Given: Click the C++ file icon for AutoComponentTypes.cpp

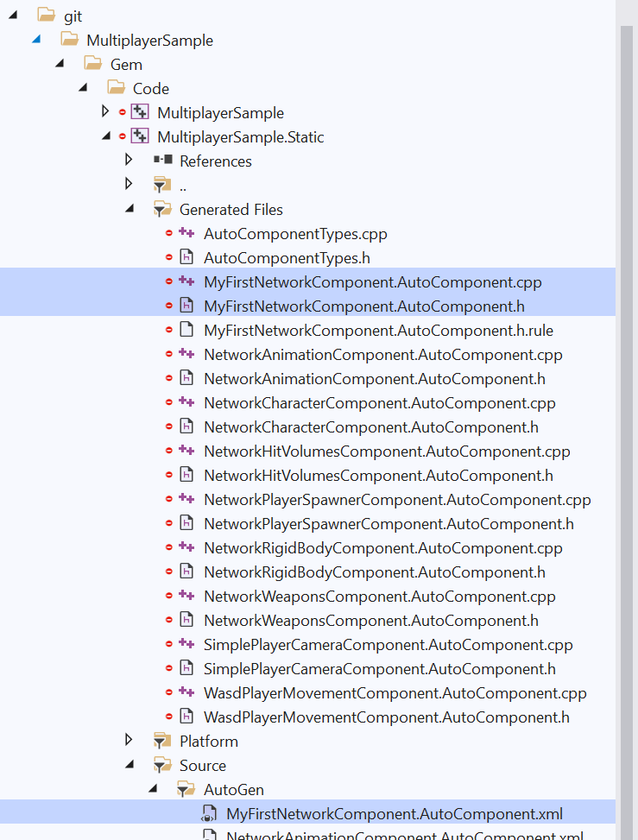Looking at the screenshot, I should pyautogui.click(x=186, y=233).
